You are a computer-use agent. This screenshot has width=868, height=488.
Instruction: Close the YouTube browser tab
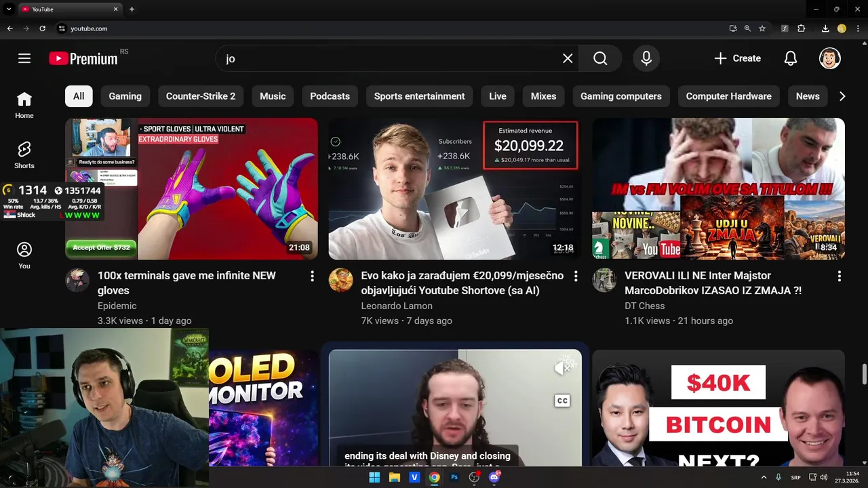(x=115, y=9)
